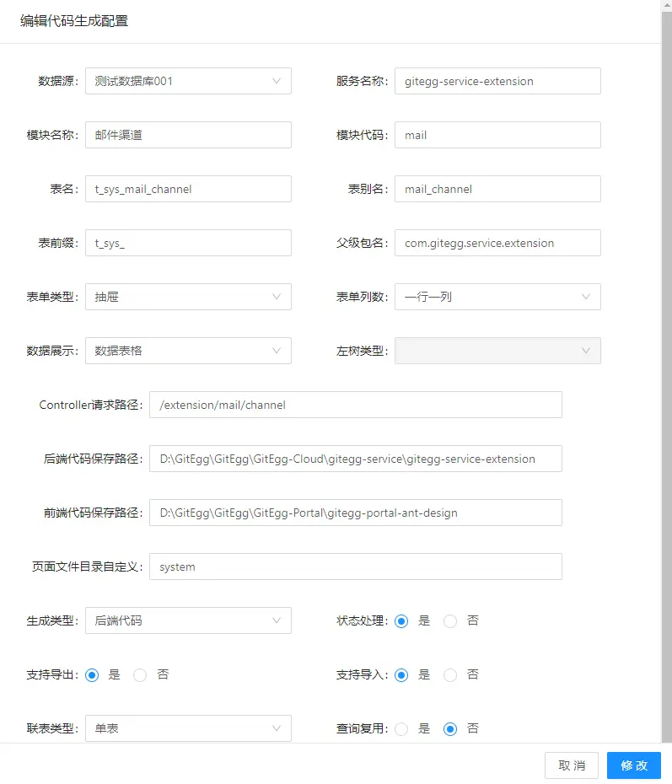Screen dimensions: 672x784
Task: Focus the Controller请求路径 input field
Action: 355,405
